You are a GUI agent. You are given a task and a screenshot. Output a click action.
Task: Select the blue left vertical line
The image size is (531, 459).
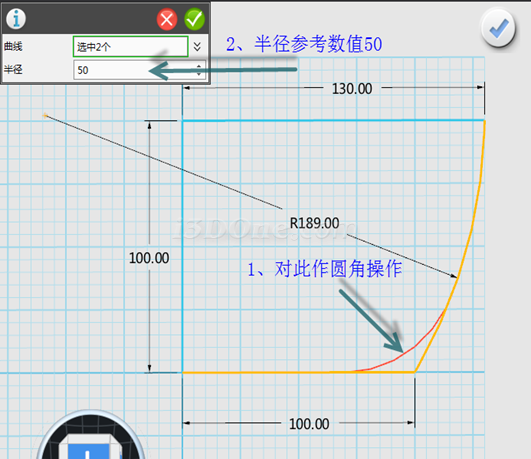(183, 246)
